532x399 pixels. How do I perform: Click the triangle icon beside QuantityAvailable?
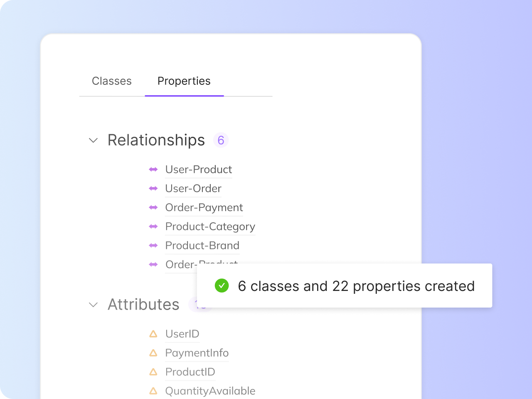tap(153, 391)
